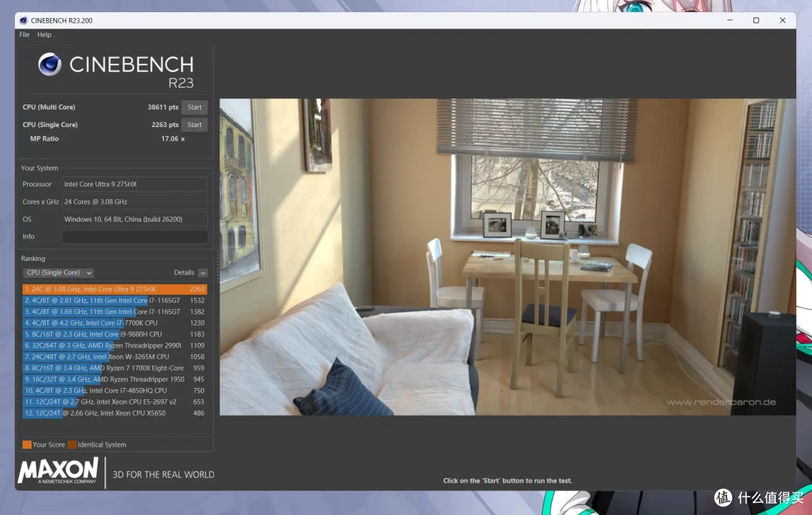The image size is (812, 515).
Task: Click the Identical System legend swatch
Action: point(72,444)
